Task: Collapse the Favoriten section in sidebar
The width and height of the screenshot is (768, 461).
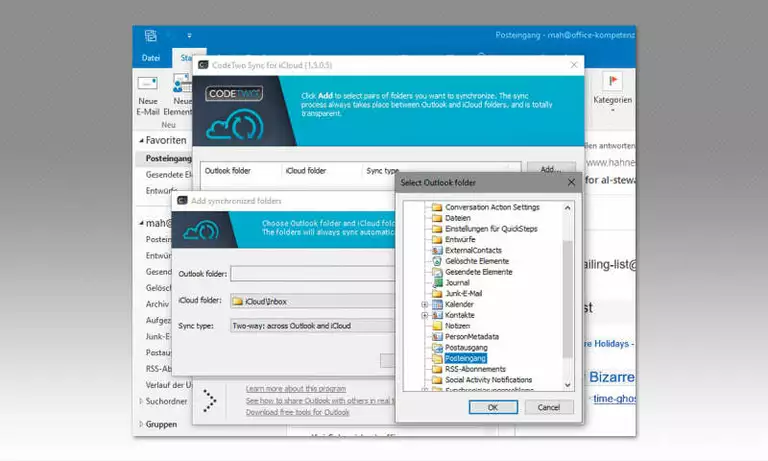Action: pos(140,141)
